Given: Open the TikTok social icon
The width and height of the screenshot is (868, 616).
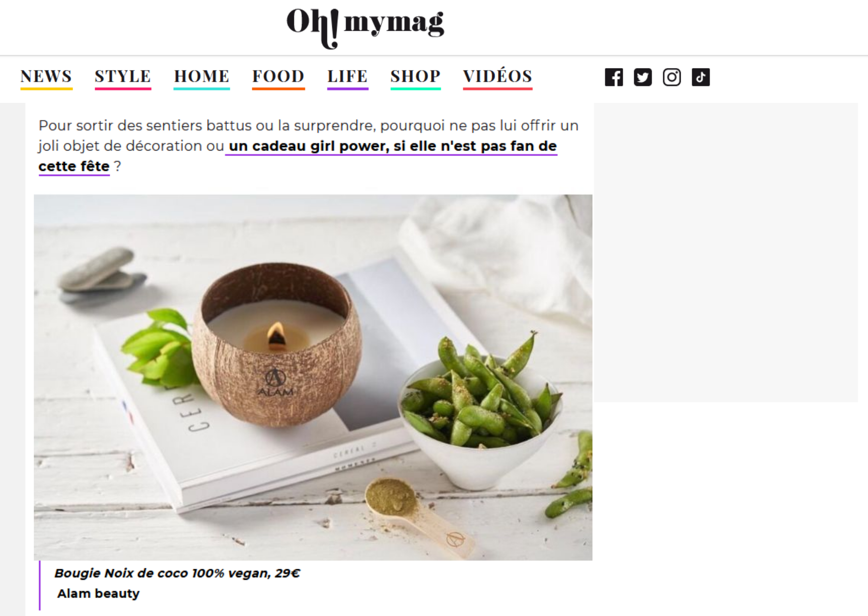Looking at the screenshot, I should [701, 77].
